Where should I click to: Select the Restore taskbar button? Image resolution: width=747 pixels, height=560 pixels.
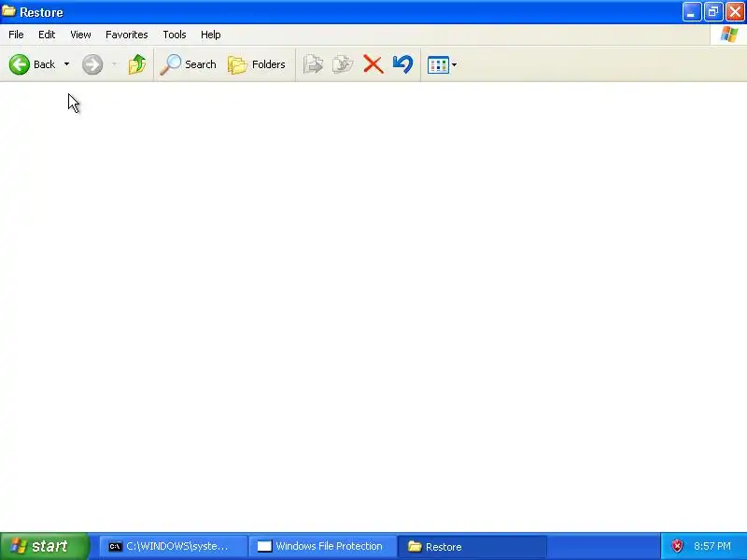[472, 547]
